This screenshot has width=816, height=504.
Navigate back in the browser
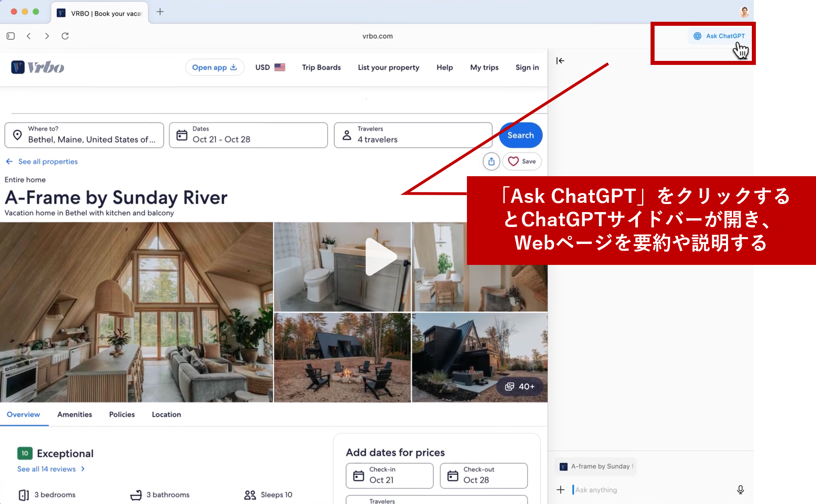tap(29, 36)
